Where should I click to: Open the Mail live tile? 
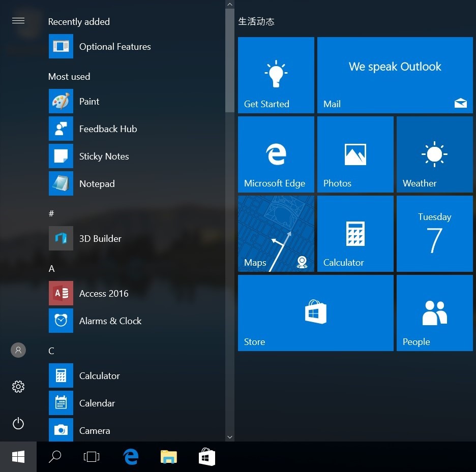click(x=395, y=75)
